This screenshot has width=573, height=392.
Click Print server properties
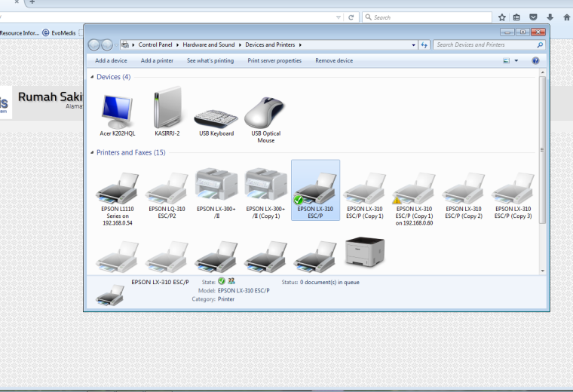[x=274, y=60]
